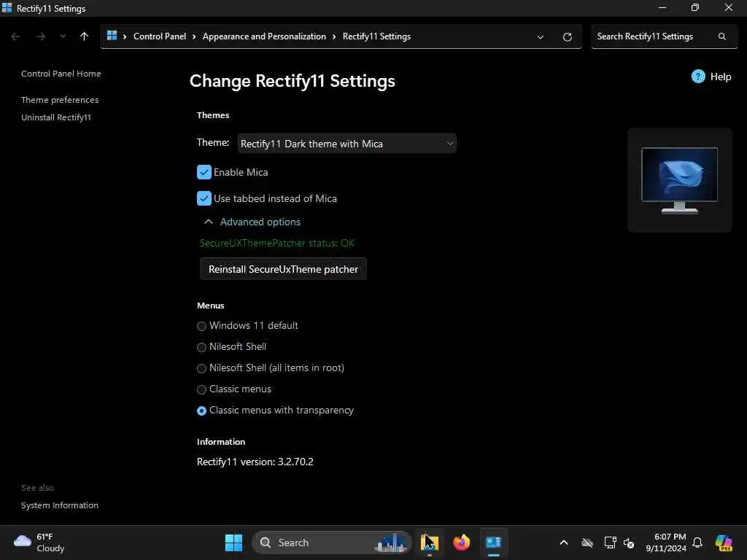Open notifications bell icon

point(697,542)
